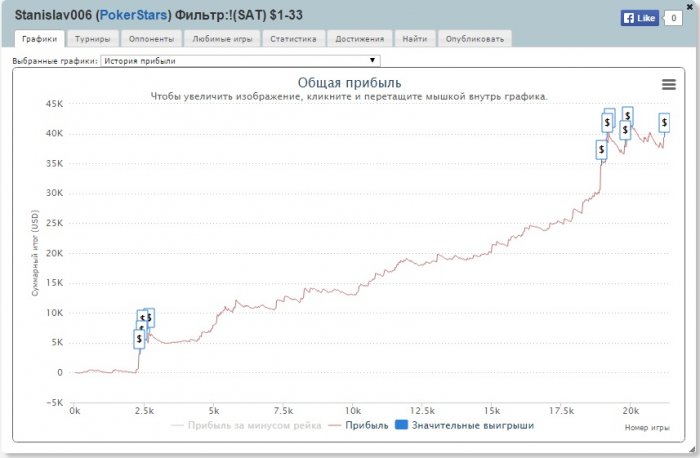Click the 12.5k x-axis label
The width and height of the screenshot is (700, 458).
pyautogui.click(x=422, y=411)
